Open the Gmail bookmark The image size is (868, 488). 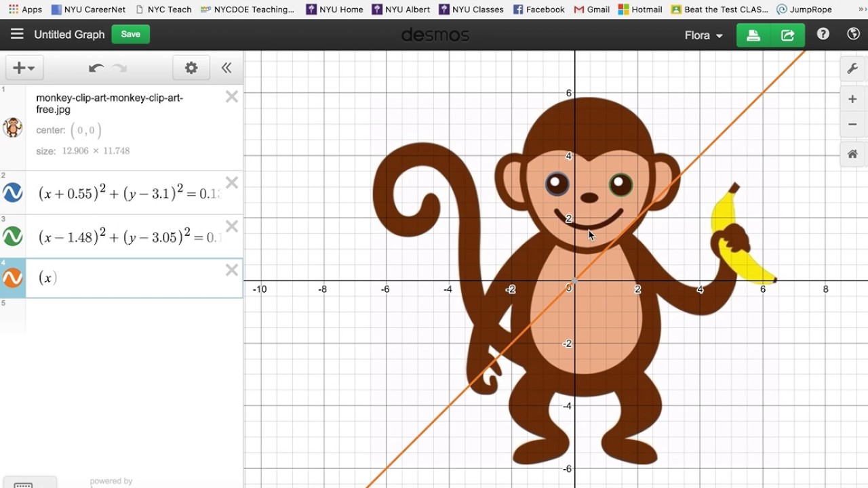tap(591, 9)
